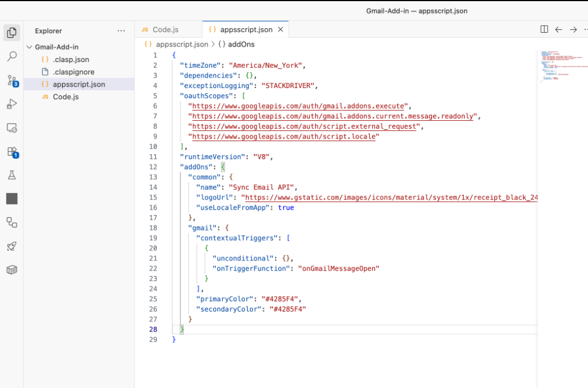
Task: Click the "oauthScopes" key
Action: [207, 96]
